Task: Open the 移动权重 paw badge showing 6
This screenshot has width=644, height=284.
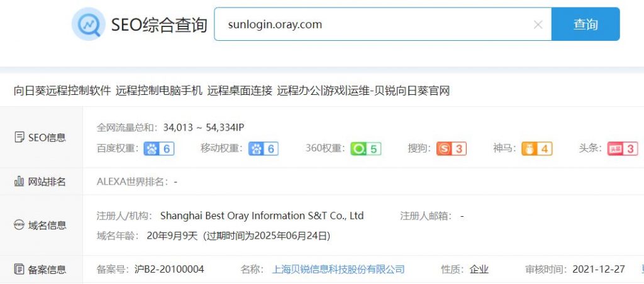Action: point(264,148)
